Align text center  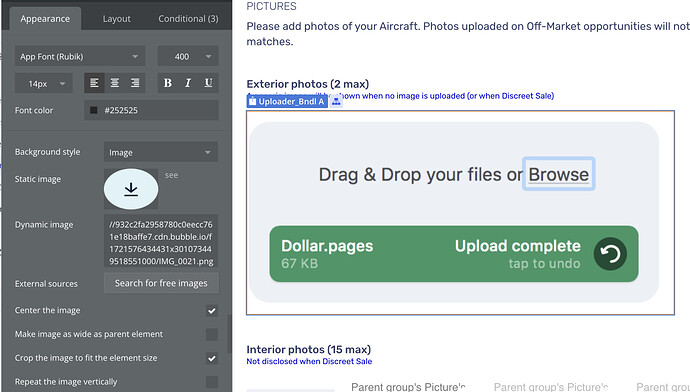pos(114,83)
